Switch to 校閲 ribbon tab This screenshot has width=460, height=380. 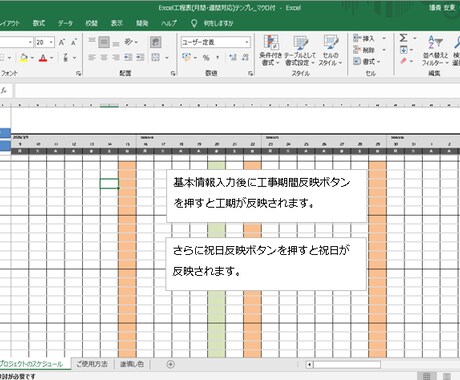tap(91, 23)
